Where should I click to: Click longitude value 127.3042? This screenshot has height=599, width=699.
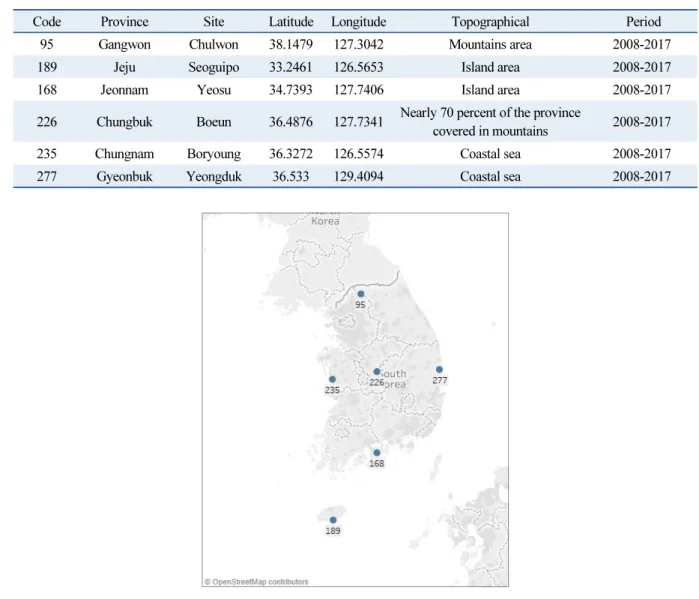pos(358,44)
